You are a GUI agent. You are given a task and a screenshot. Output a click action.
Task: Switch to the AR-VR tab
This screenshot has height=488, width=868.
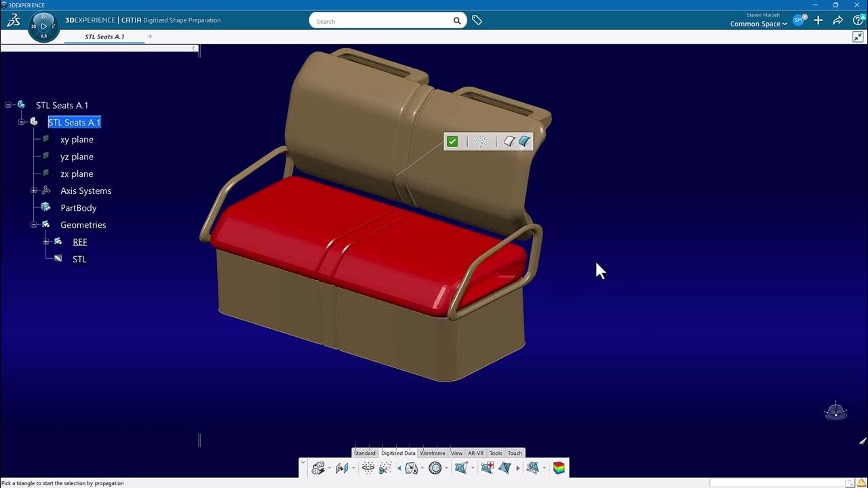tap(476, 453)
